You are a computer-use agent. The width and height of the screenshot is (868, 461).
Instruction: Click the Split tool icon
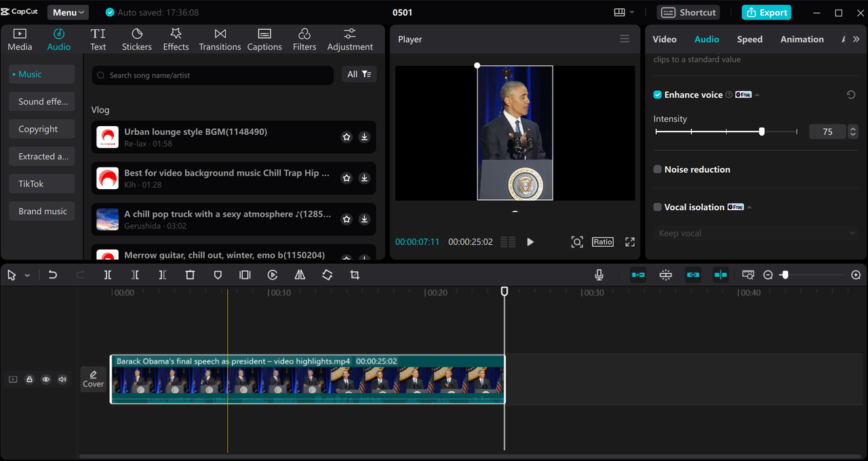click(x=108, y=275)
